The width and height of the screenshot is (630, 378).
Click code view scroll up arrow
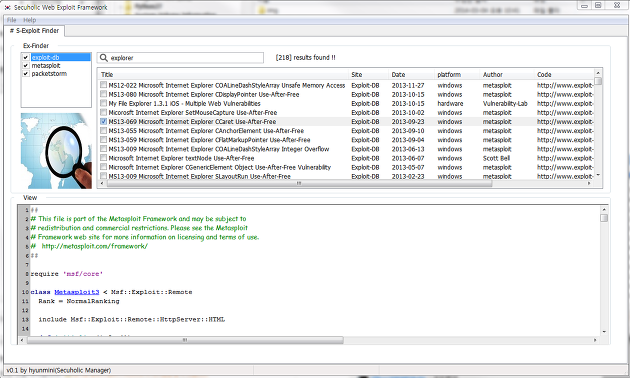604,209
